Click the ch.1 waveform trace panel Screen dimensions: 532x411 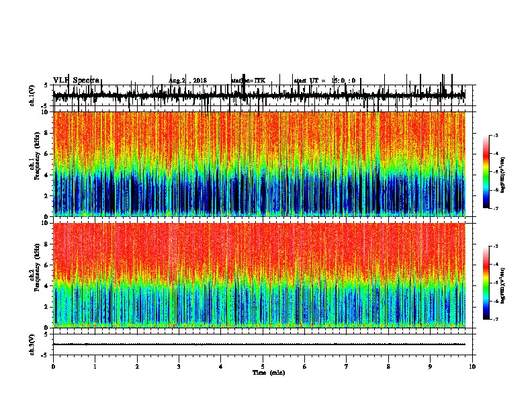263,95
